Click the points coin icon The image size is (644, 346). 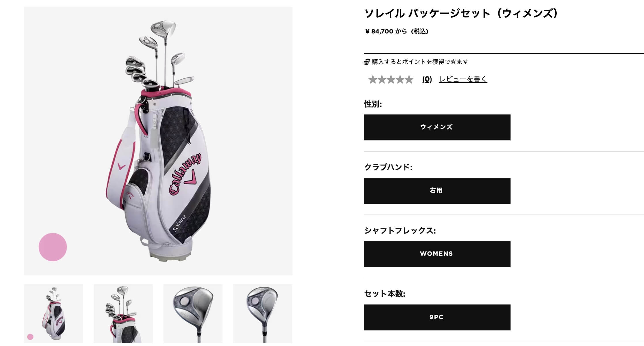(x=367, y=62)
